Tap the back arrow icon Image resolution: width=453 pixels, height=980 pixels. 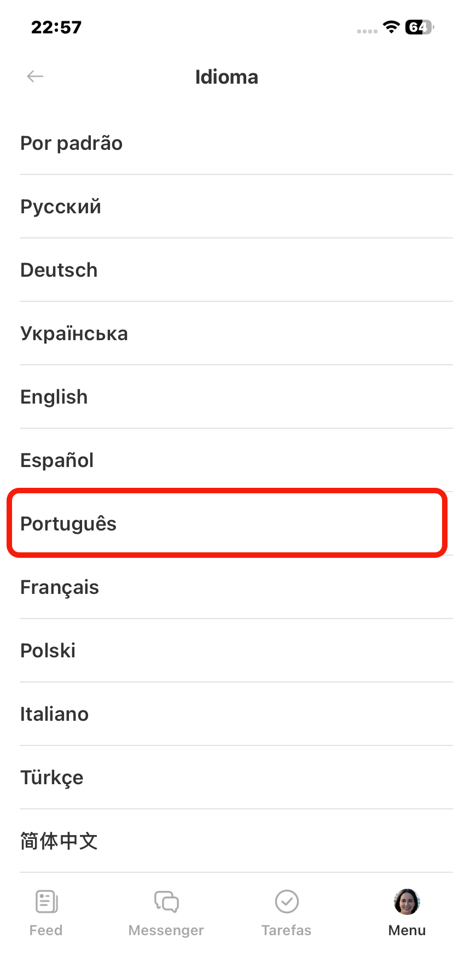35,77
